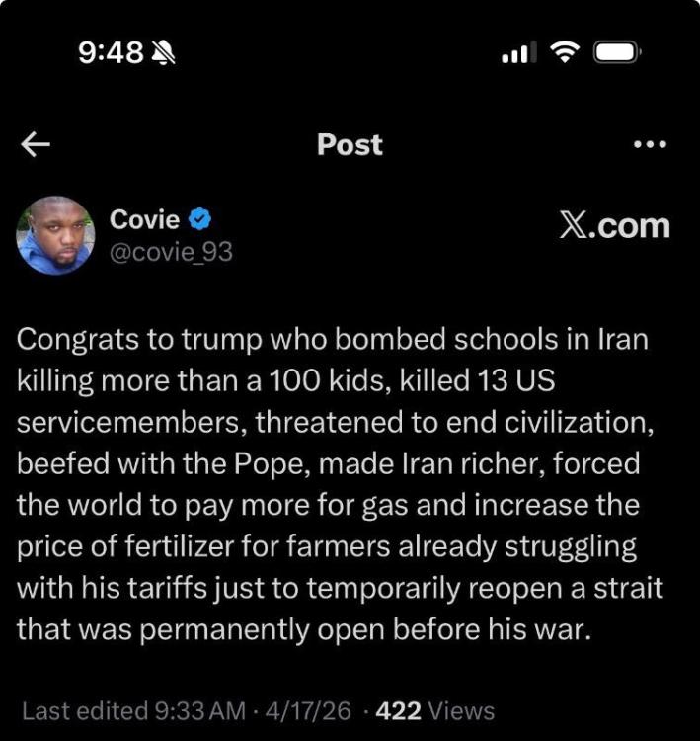Open Covie's profile picture

tap(55, 235)
